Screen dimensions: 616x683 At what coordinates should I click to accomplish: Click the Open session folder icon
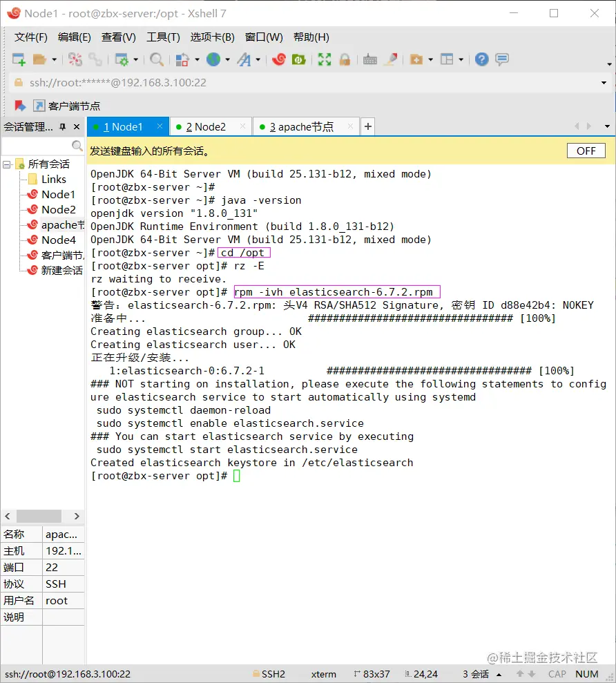click(x=39, y=59)
